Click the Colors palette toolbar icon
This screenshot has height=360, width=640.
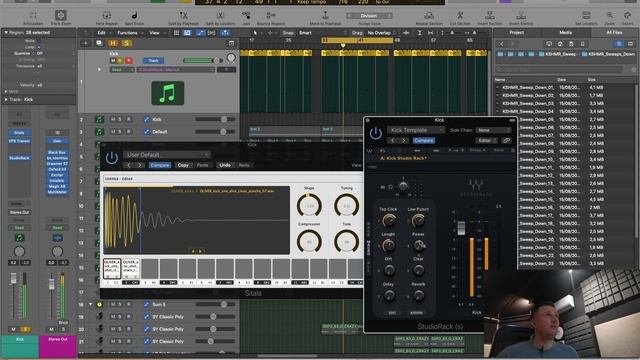[x=627, y=16]
